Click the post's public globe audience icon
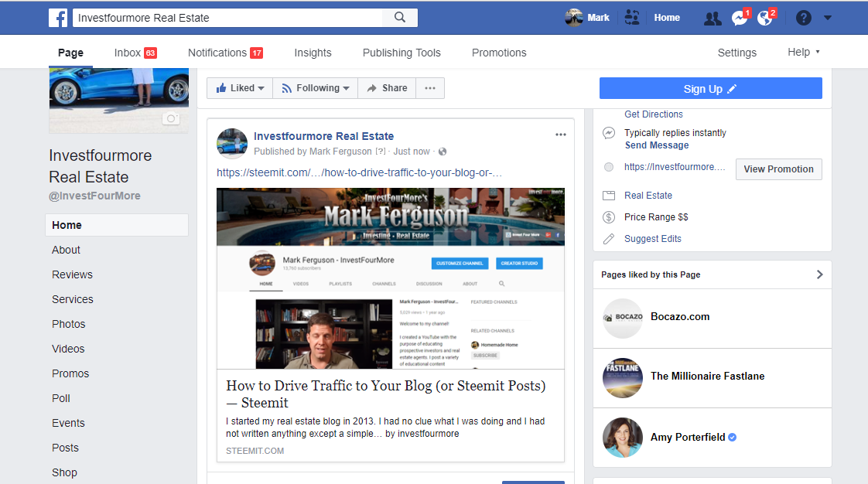The height and width of the screenshot is (484, 868). coord(443,152)
